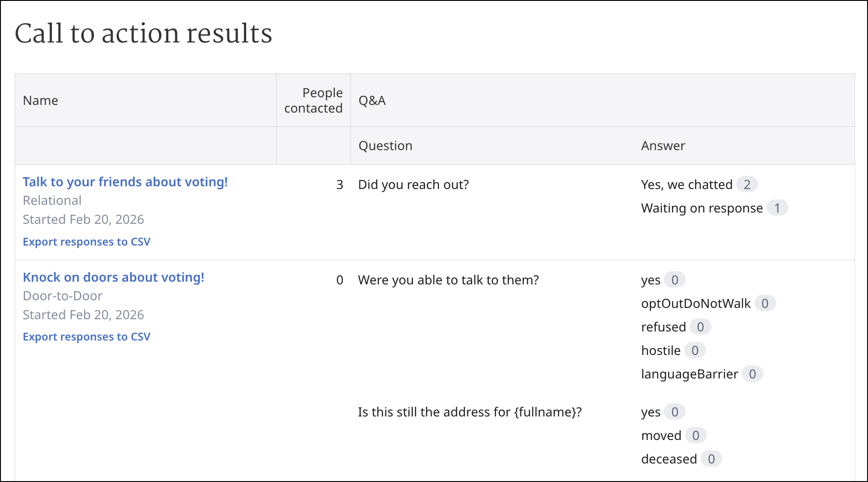
Task: Click the hostile count badge
Action: click(x=695, y=350)
